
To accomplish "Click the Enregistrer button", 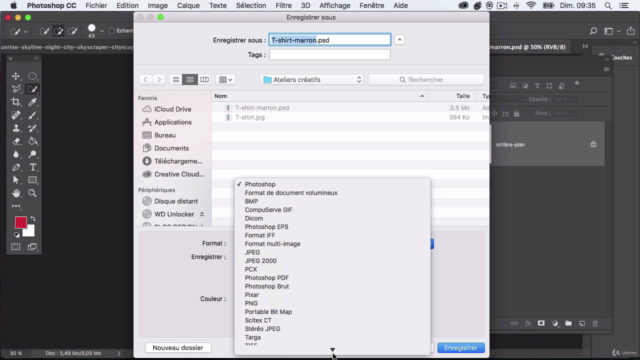I will pos(461,348).
